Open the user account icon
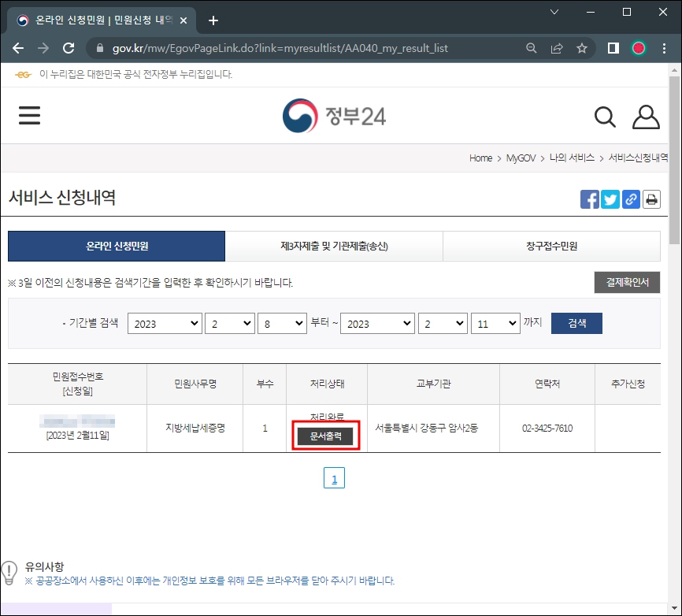682x616 pixels. 646,117
